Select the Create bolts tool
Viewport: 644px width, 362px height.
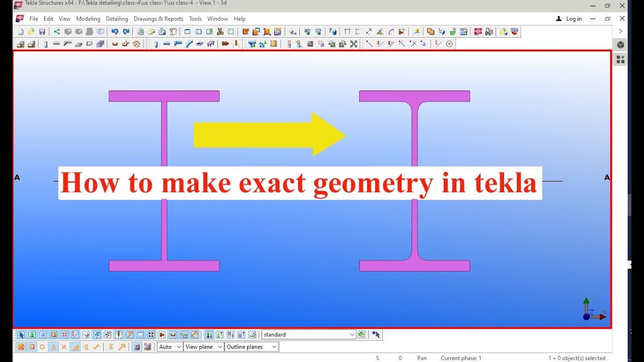225,44
